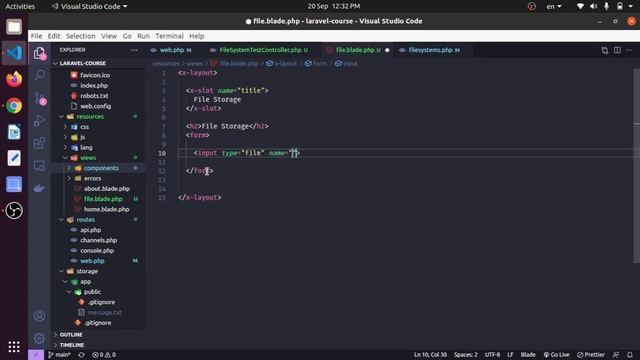
Task: Click the remote window indicator in status bar
Action: [36, 355]
